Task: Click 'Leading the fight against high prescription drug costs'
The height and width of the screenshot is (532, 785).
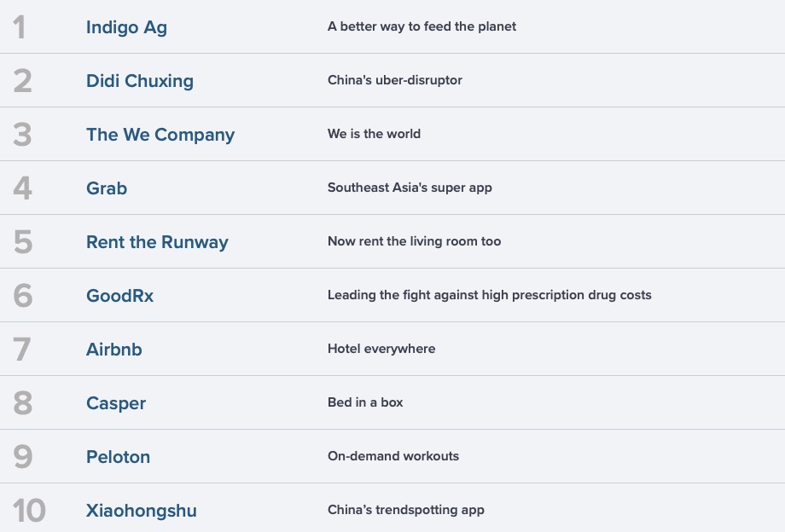Action: pyautogui.click(x=489, y=295)
